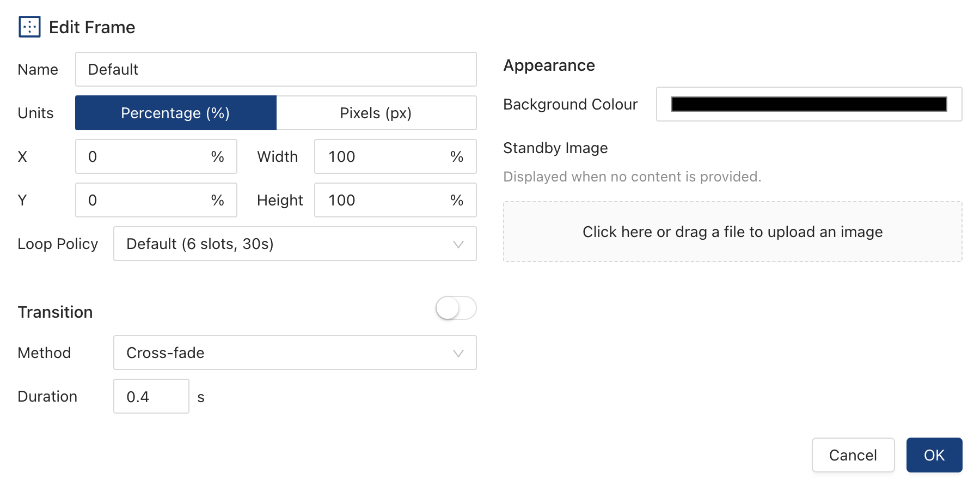Image resolution: width=980 pixels, height=485 pixels.
Task: Select Pixels (px) units option
Action: coord(376,113)
